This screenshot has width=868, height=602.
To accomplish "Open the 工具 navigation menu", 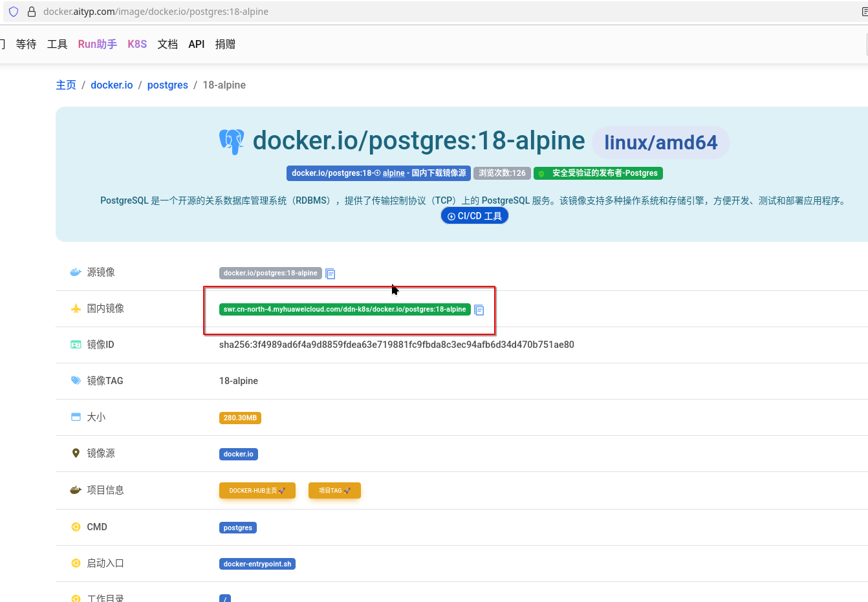I will coord(57,44).
